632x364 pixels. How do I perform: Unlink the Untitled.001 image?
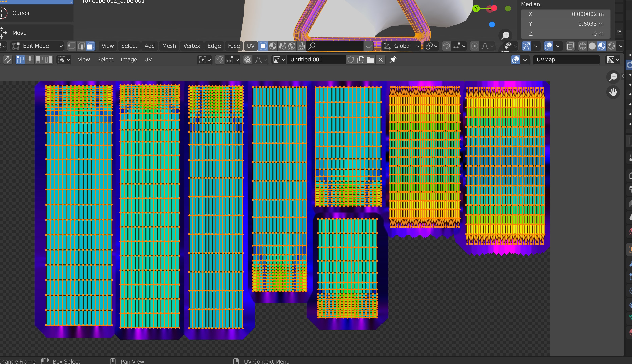click(381, 59)
